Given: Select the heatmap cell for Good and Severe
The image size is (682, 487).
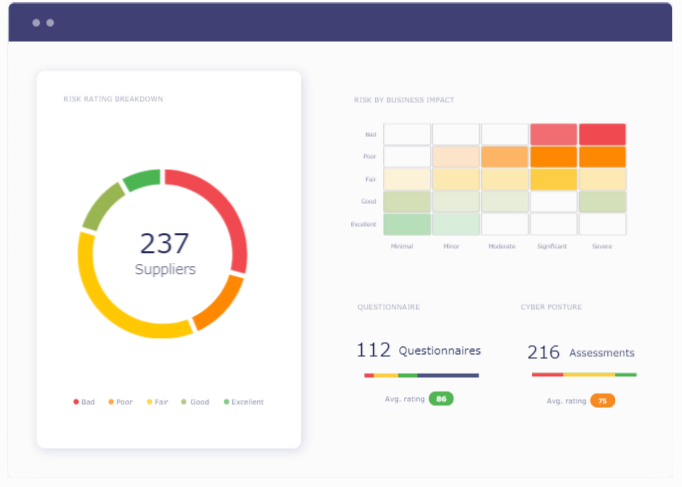Looking at the screenshot, I should click(x=602, y=201).
